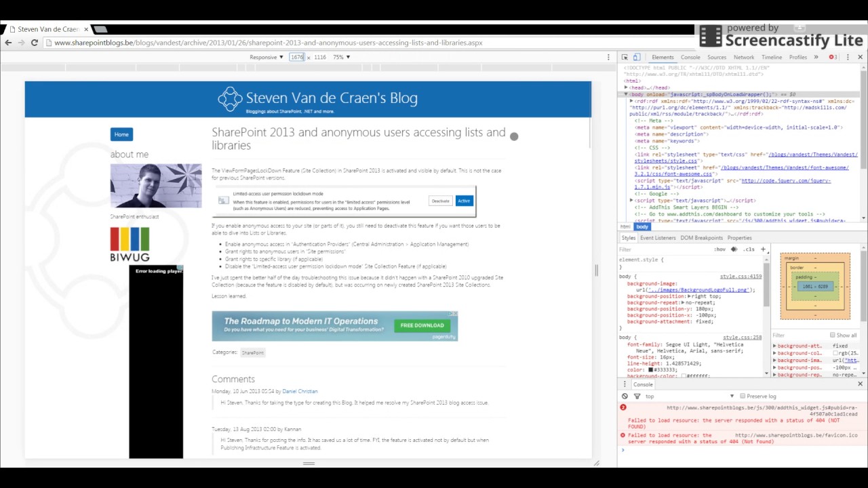Viewport: 868px width, 488px height.
Task: Collapse the body element node
Action: pyautogui.click(x=626, y=94)
